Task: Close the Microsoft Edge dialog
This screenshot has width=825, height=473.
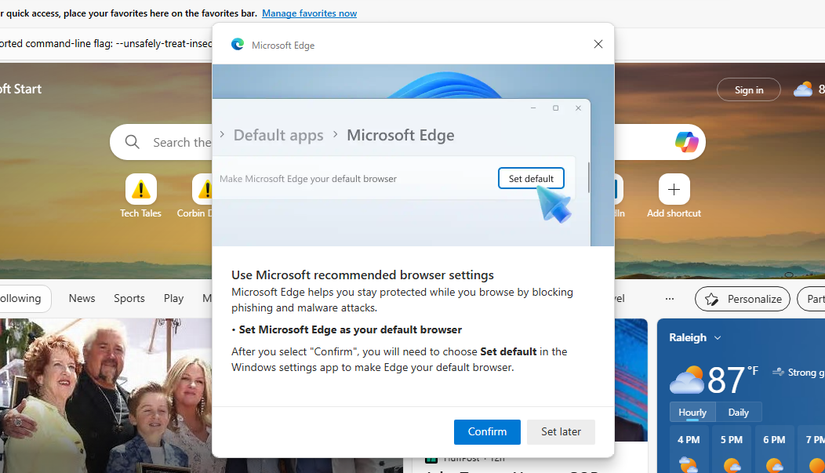Action: (x=598, y=44)
